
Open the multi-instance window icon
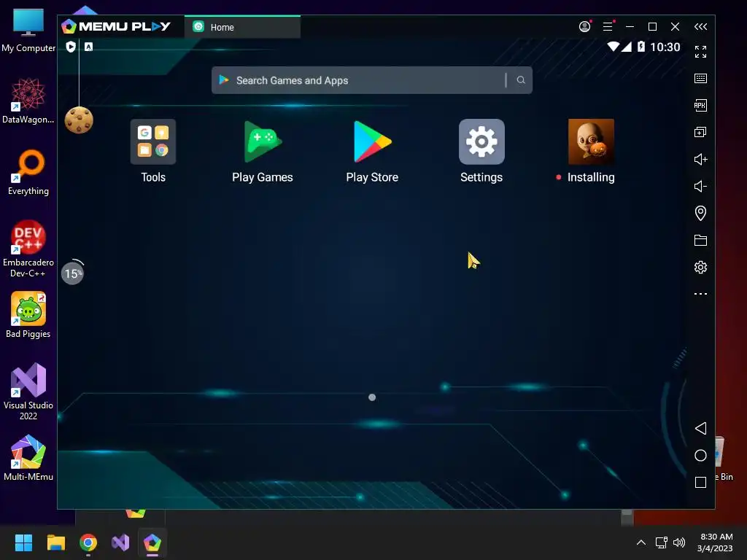click(x=700, y=132)
